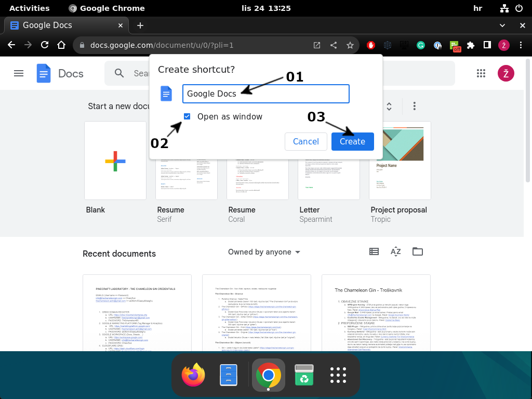Open the Google Chrome app menu in top bar
The image size is (532, 399).
[107, 8]
